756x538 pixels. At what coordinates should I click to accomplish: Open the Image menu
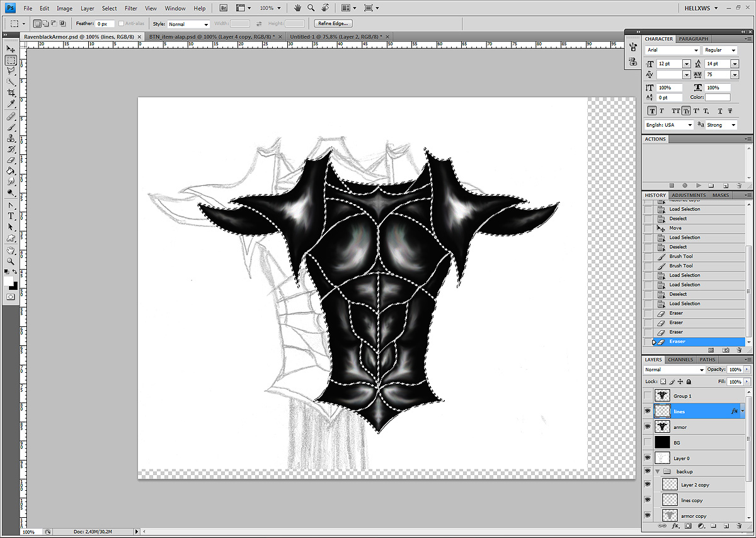[64, 8]
